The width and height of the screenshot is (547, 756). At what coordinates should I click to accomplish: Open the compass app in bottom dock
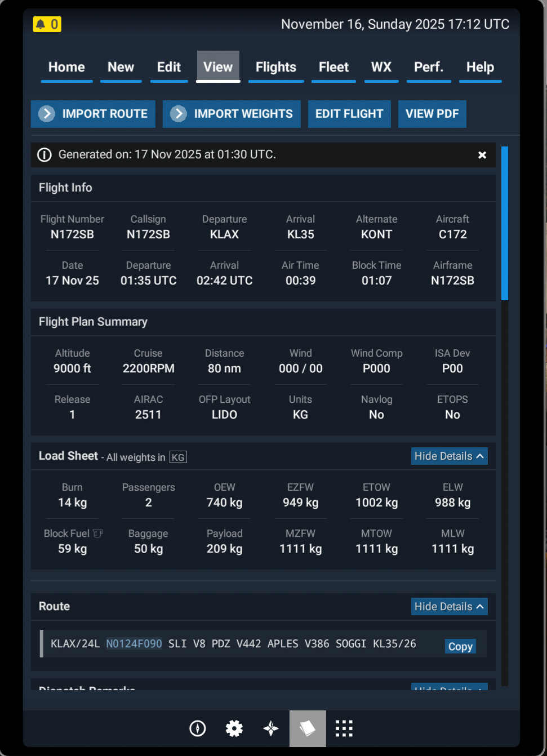point(198,728)
